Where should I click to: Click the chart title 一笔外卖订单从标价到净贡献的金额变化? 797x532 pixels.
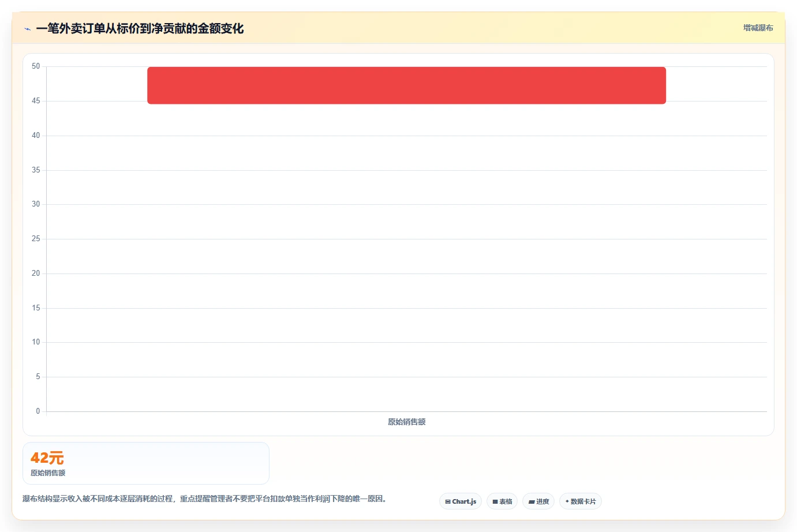(x=140, y=28)
